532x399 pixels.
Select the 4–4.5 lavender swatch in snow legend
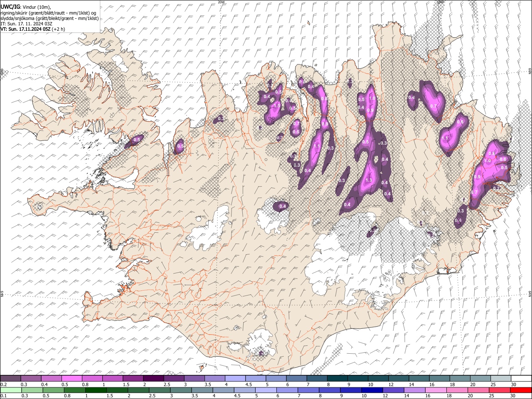tap(235, 378)
